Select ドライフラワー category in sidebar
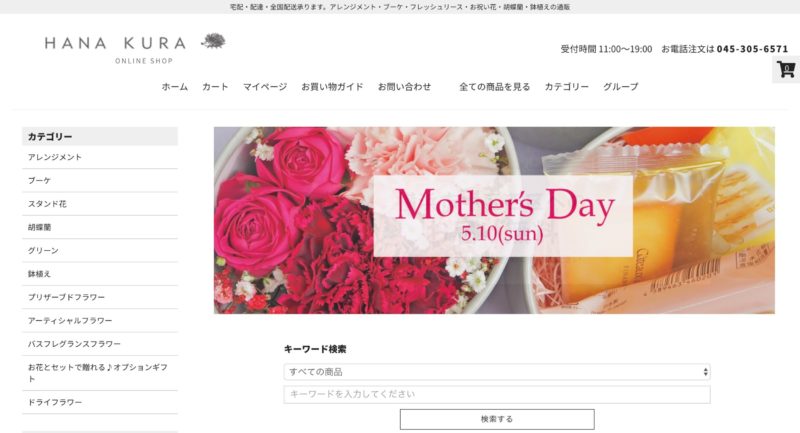Screen dimensions: 800x433 pyautogui.click(x=100, y=402)
